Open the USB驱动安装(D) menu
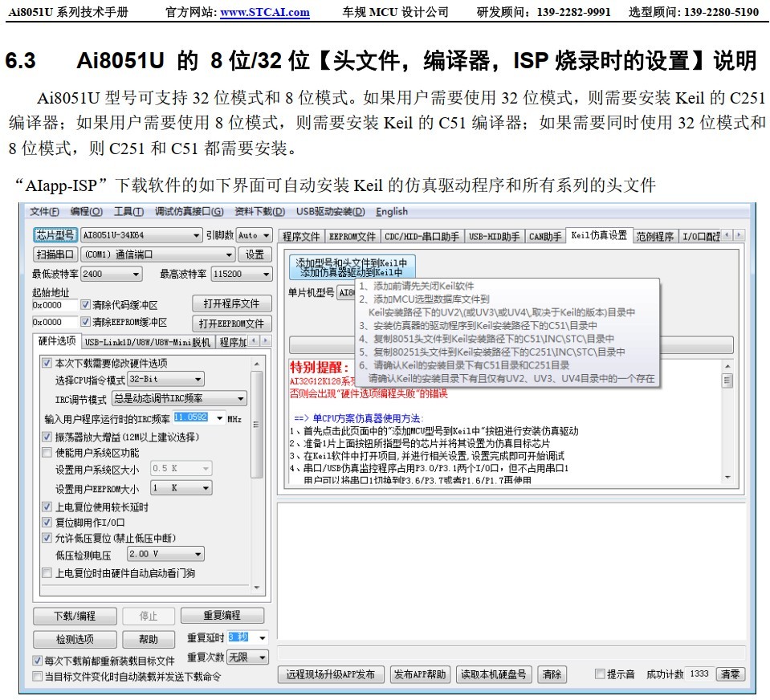The image size is (770, 700). pos(331,212)
